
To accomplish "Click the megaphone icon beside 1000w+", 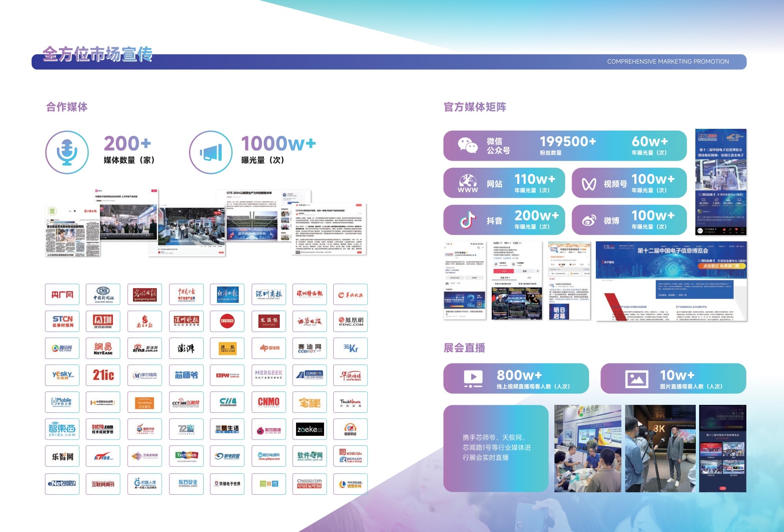I will coord(211,152).
